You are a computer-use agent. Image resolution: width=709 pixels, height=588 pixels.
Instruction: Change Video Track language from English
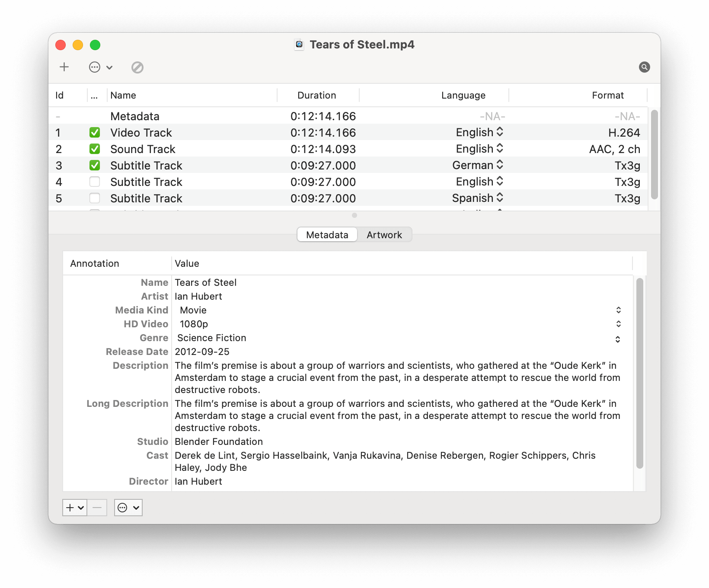pos(479,132)
